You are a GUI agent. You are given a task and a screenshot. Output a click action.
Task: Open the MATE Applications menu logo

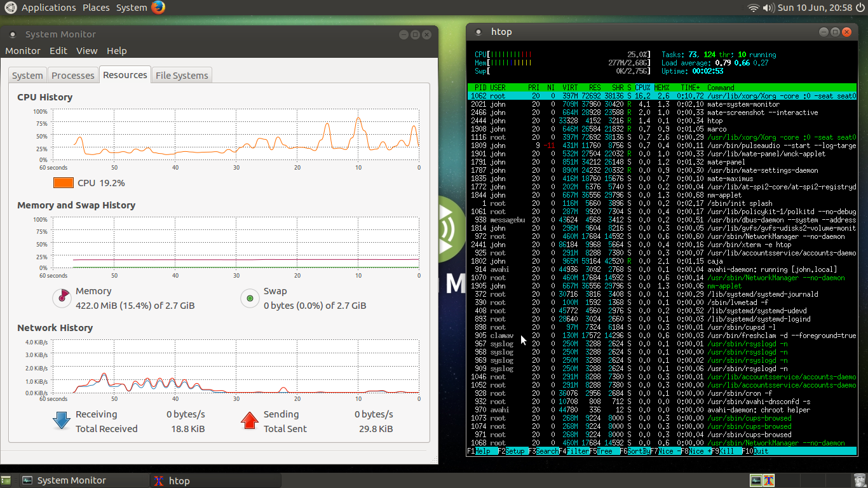(x=11, y=8)
